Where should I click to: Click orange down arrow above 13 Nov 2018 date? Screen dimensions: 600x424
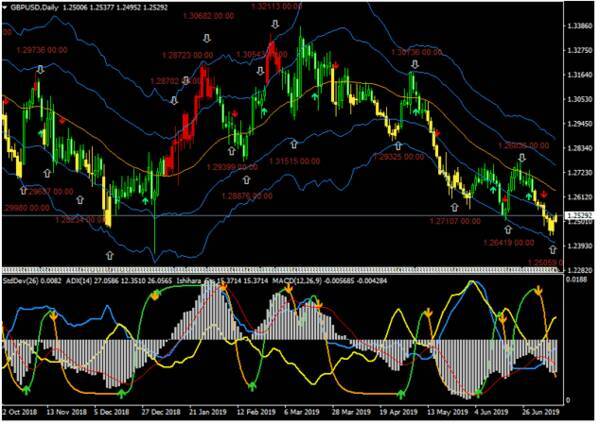coord(53,316)
